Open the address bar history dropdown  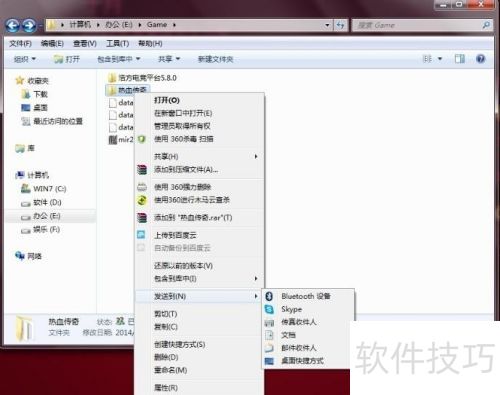pos(327,25)
